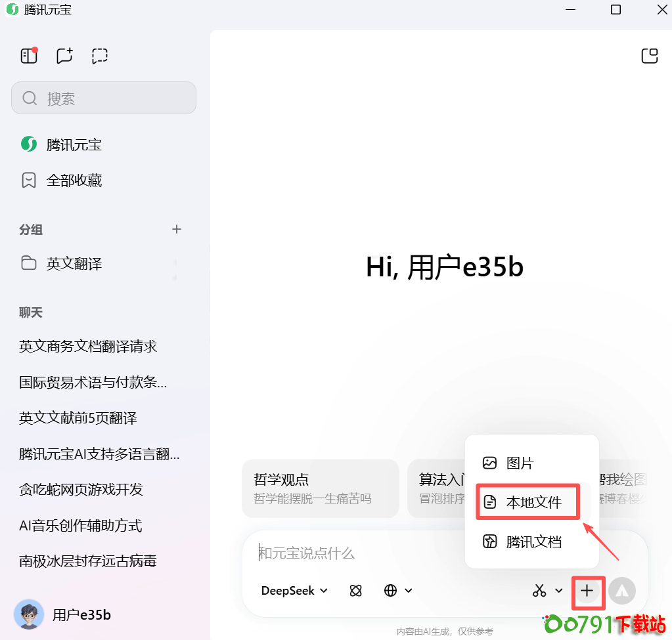Open the floating window icon at top right
The image size is (672, 640).
(649, 56)
